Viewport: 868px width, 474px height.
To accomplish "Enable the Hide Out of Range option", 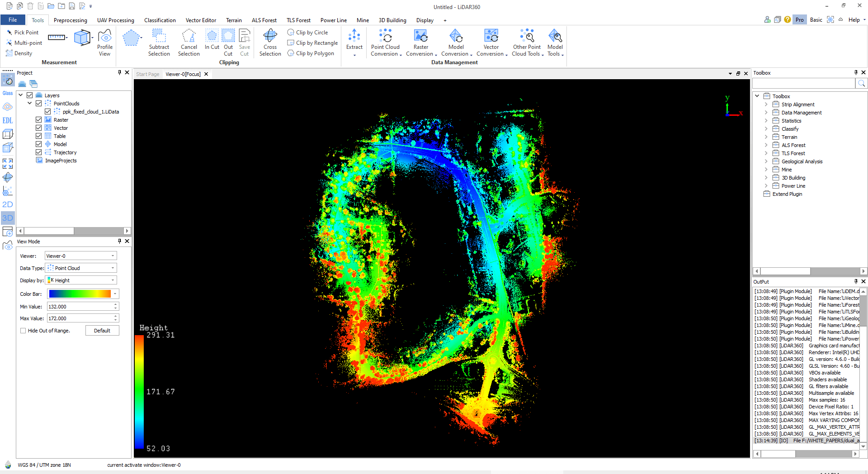I will click(23, 331).
